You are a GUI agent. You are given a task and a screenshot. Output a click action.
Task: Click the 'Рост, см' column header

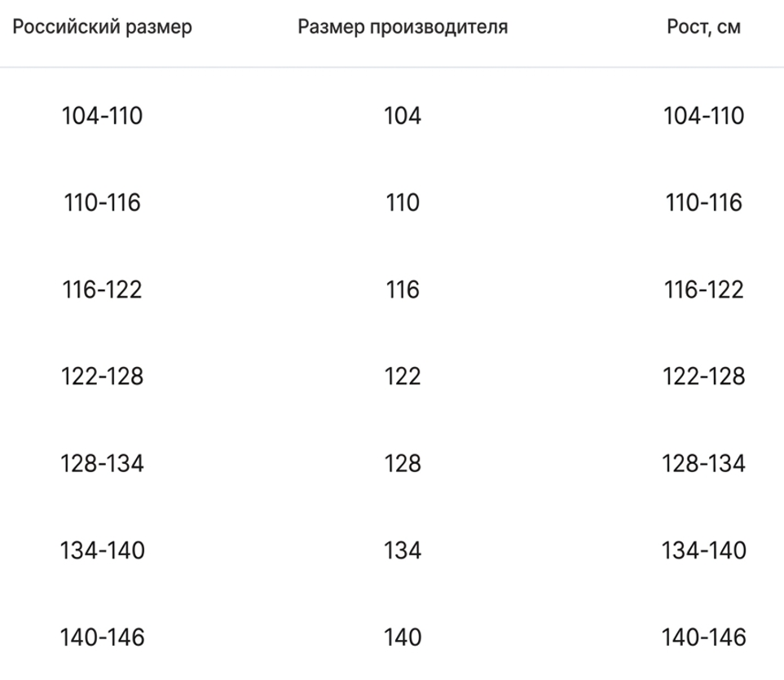(703, 27)
